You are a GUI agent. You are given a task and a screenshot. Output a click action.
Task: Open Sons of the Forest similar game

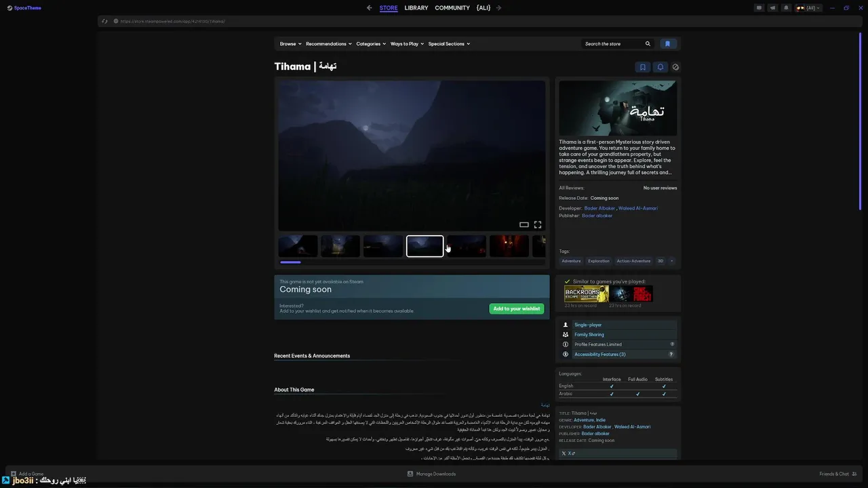631,293
